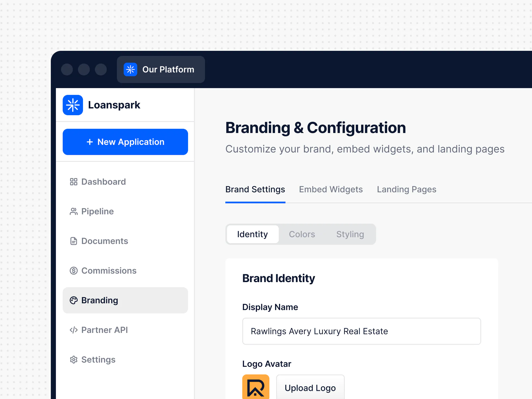Open the Dashboard page
532x399 pixels.
pyautogui.click(x=125, y=182)
